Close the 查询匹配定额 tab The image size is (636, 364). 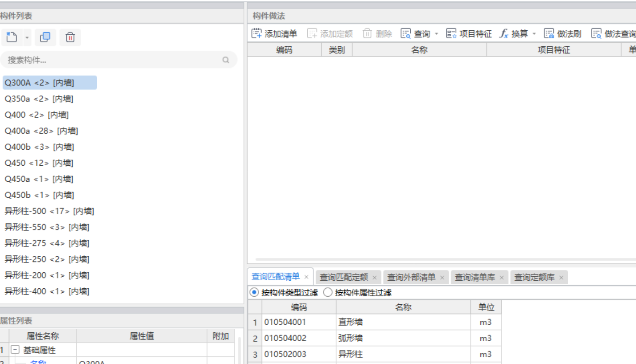point(375,278)
